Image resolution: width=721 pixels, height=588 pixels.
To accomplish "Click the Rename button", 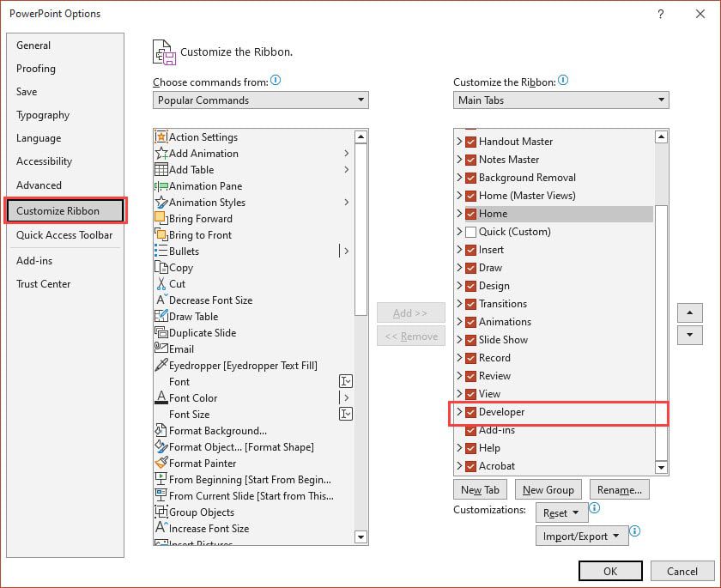I will pyautogui.click(x=619, y=490).
